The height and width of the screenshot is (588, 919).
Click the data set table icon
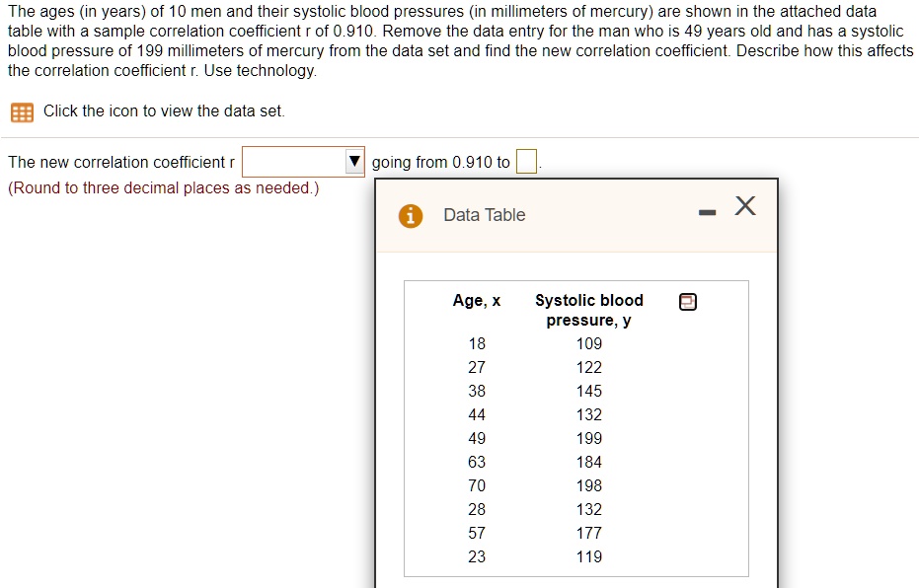(22, 111)
